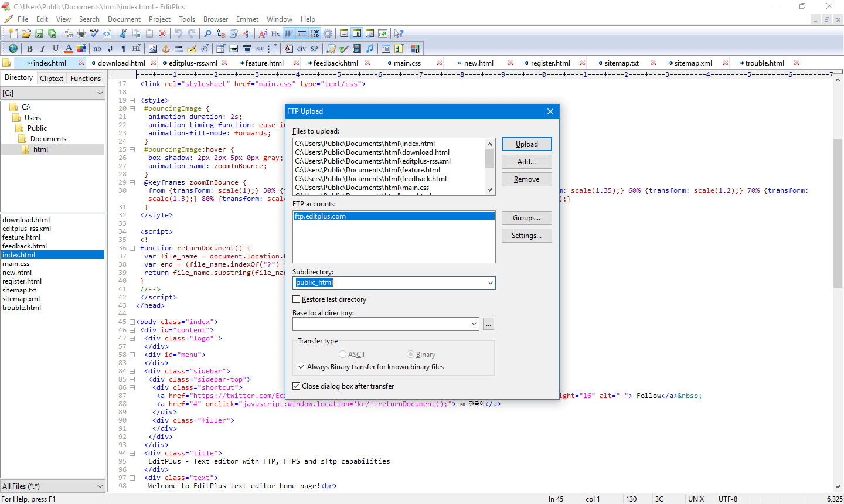Viewport: 844px width, 504px height.
Task: Open the Tools menu
Action: coord(187,19)
